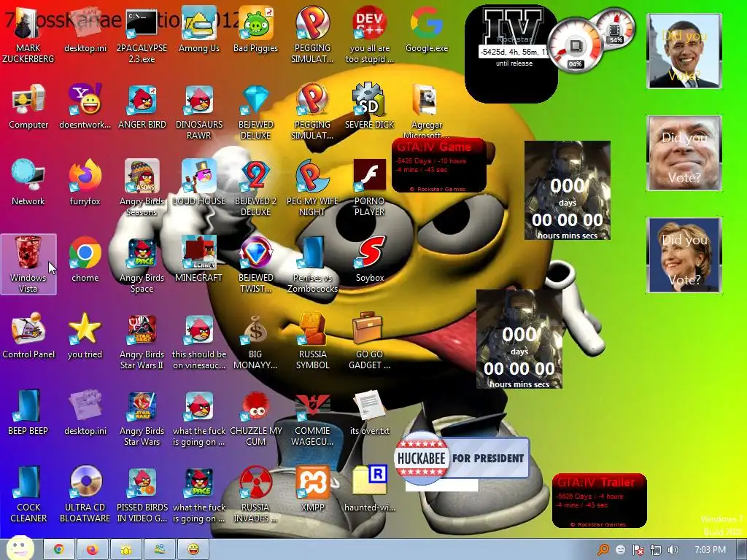Select 'this should be on vinesauc...' icon
The width and height of the screenshot is (747, 560).
coord(199,341)
